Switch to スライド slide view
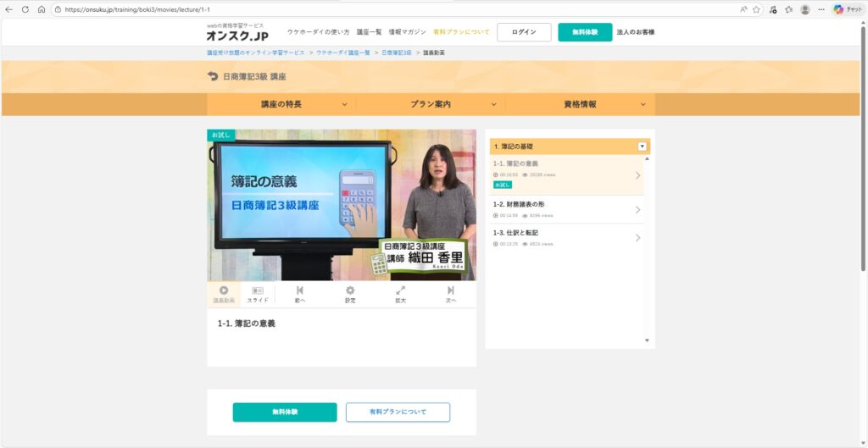The height and width of the screenshot is (448, 868). (x=258, y=290)
